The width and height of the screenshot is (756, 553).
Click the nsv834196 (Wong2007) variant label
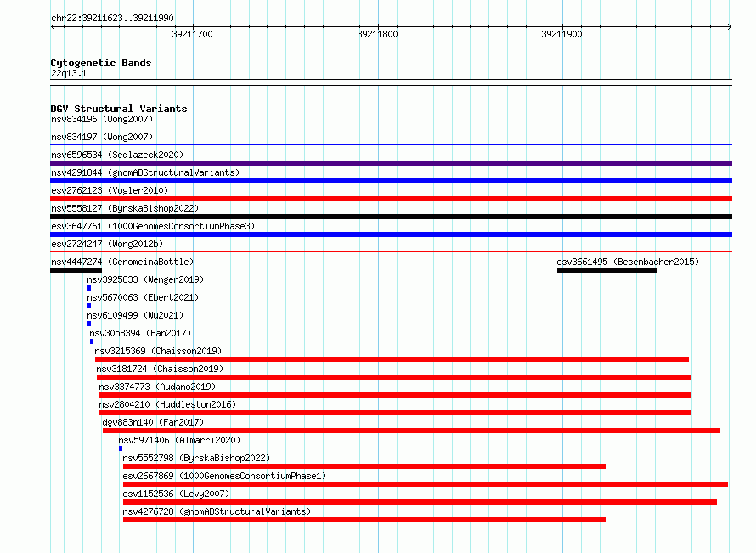coord(102,119)
